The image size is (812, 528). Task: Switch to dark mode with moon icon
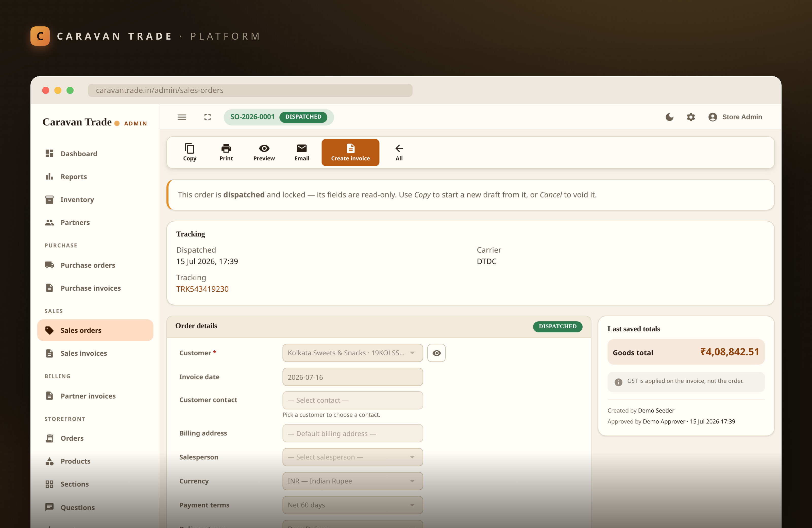tap(669, 117)
